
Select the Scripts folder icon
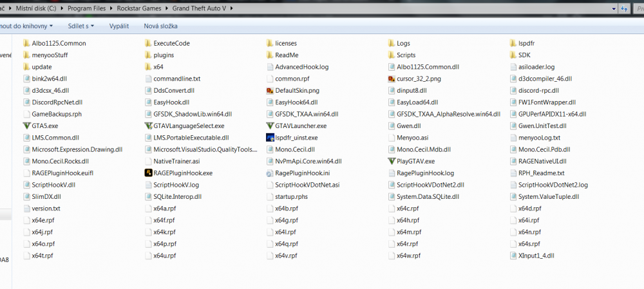pyautogui.click(x=392, y=55)
